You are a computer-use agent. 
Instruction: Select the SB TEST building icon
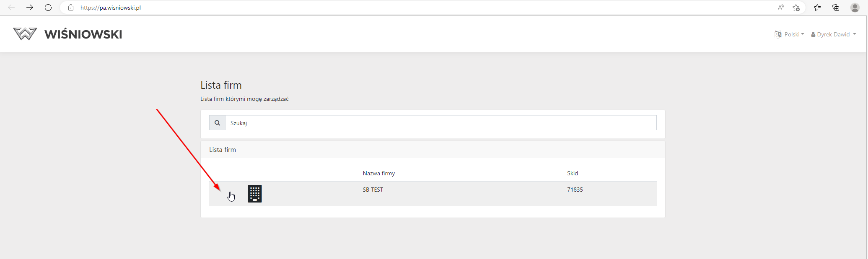(x=255, y=194)
